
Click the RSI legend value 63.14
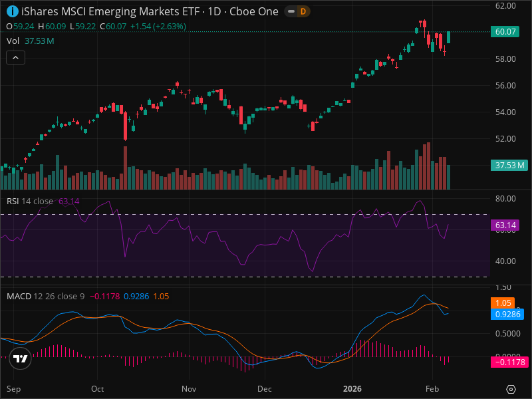69,201
